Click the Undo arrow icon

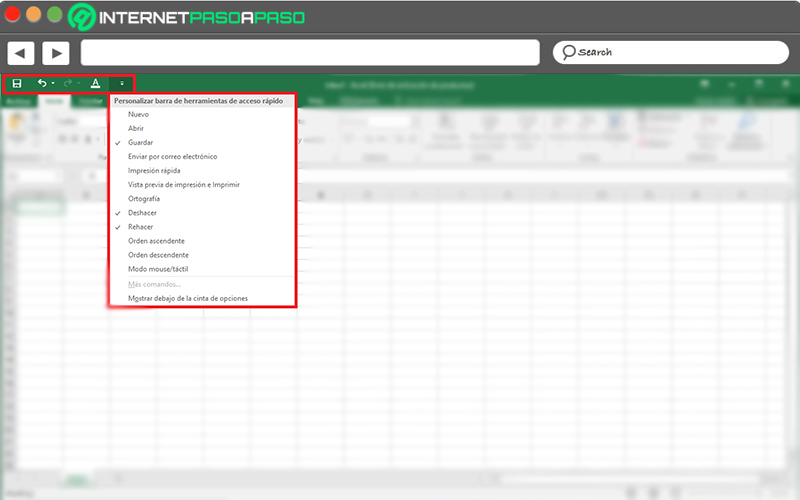coord(42,84)
